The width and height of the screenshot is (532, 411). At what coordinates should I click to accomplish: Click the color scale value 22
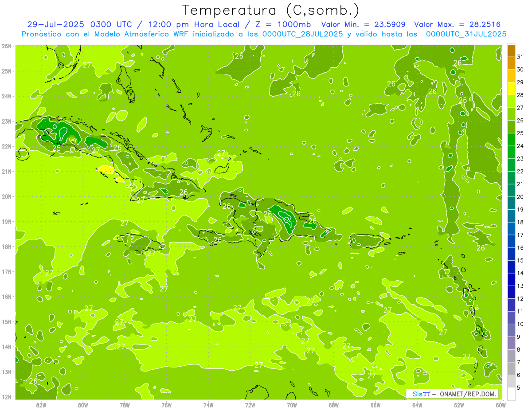[520, 172]
